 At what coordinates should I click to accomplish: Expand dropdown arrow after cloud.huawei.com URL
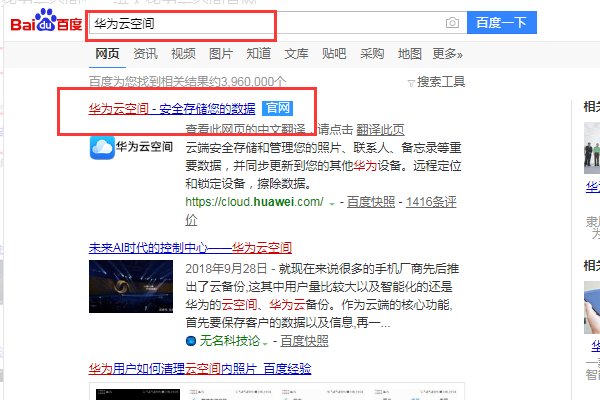(x=332, y=203)
